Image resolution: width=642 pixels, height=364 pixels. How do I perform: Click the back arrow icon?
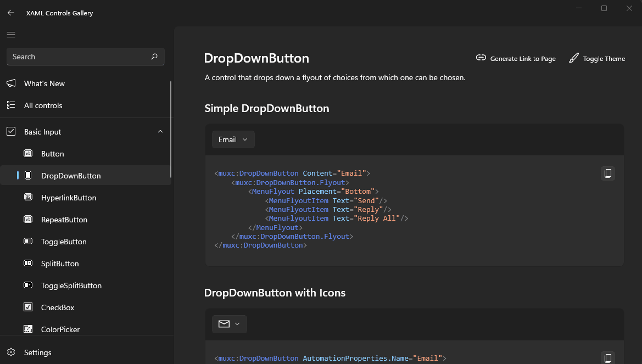click(x=10, y=13)
